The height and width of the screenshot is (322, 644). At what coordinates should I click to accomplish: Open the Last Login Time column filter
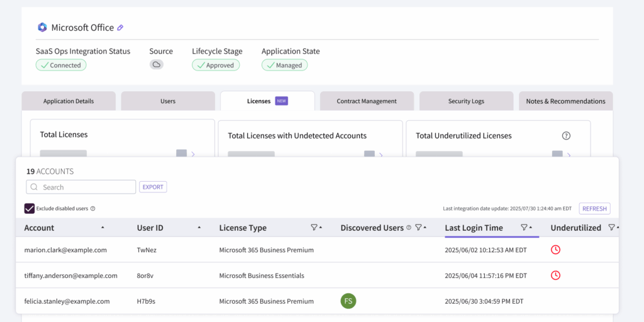click(524, 228)
